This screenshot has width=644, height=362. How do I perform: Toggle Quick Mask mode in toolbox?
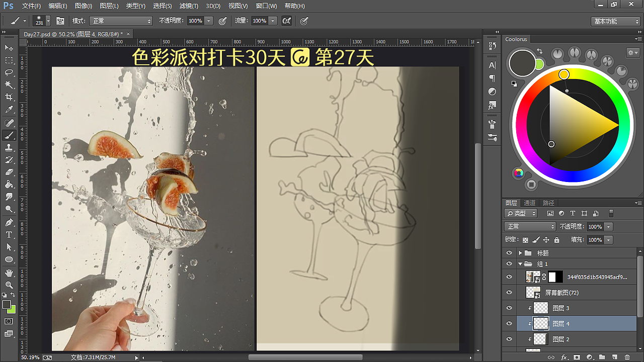point(9,321)
